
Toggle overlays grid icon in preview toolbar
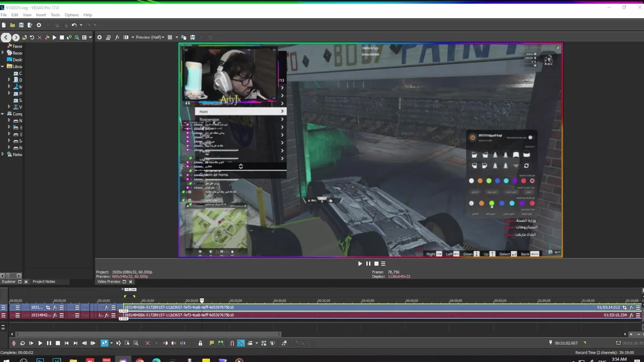[x=170, y=37]
